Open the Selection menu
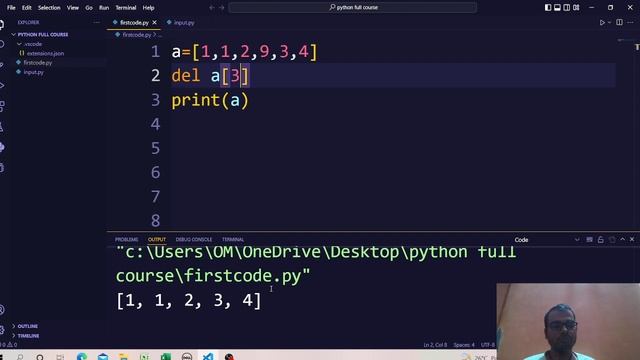The width and height of the screenshot is (640, 360). [x=49, y=8]
